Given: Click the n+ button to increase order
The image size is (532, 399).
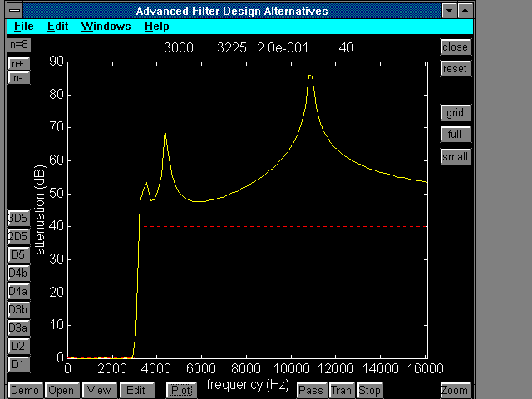Looking at the screenshot, I should [17, 63].
